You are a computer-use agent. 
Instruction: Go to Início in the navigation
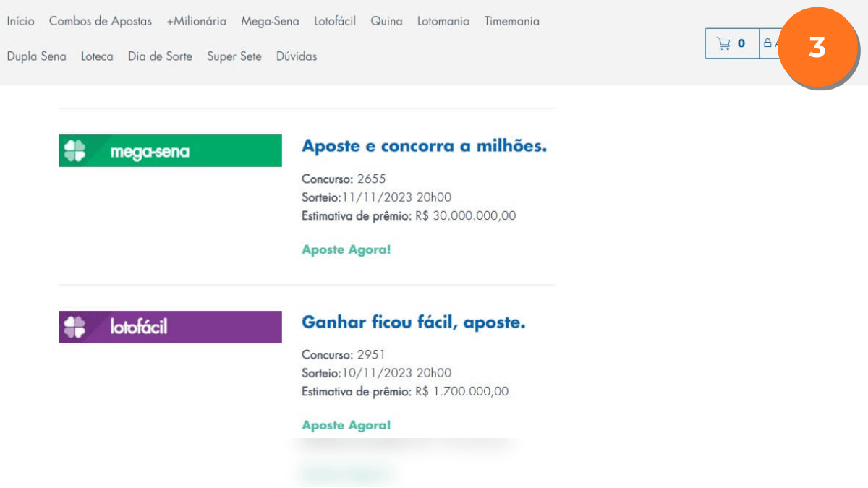click(20, 22)
